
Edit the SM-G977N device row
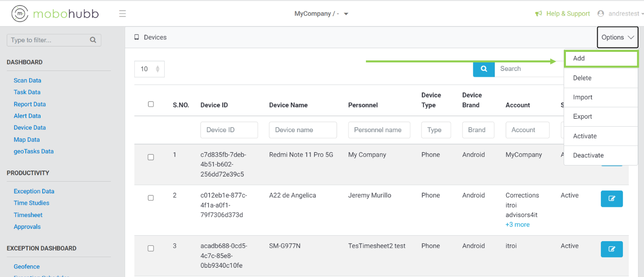[611, 249]
